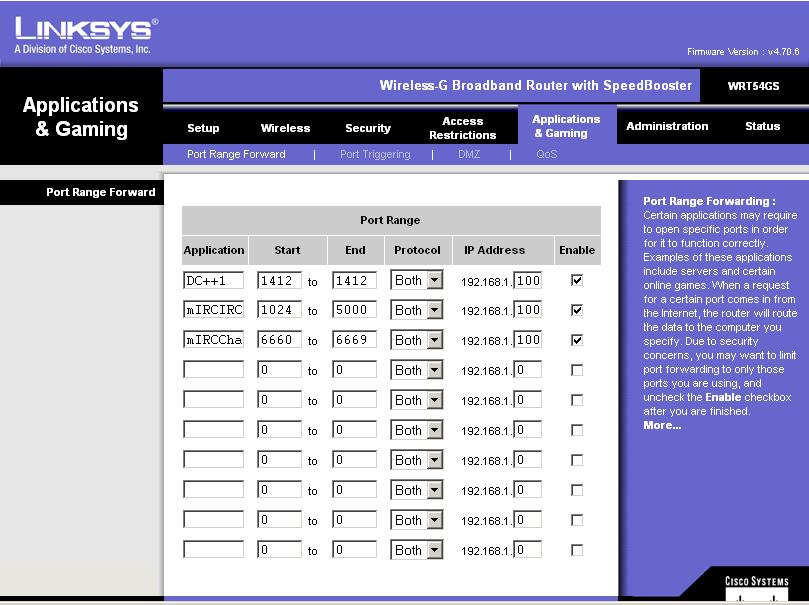Open the Status tab

tap(763, 126)
